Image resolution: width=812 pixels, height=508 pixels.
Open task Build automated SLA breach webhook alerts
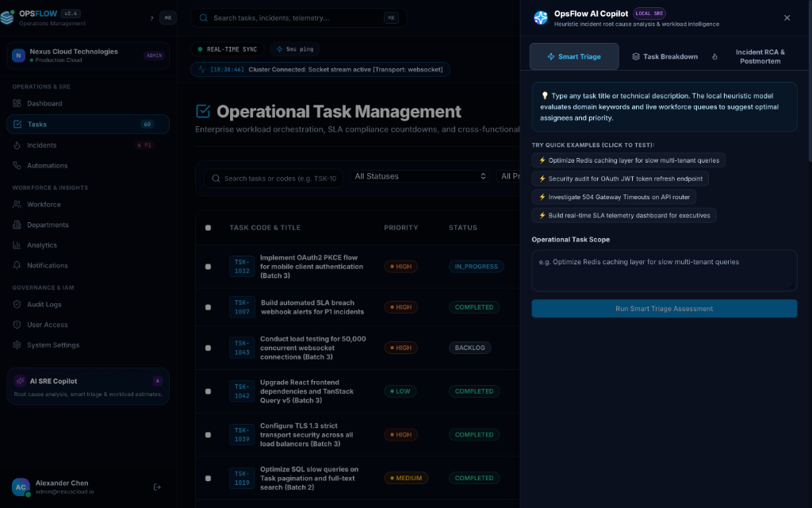[x=312, y=307]
